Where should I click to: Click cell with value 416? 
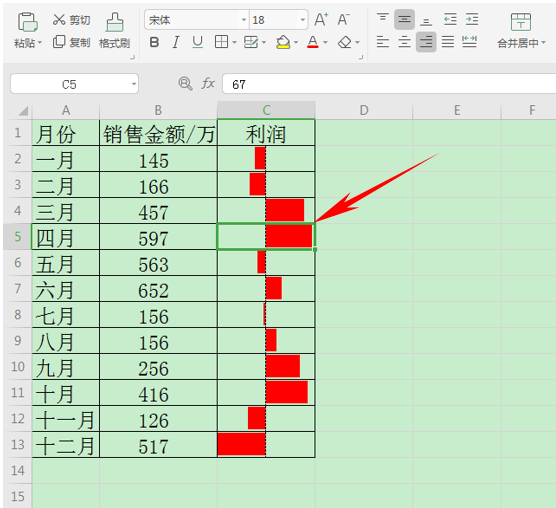click(159, 393)
